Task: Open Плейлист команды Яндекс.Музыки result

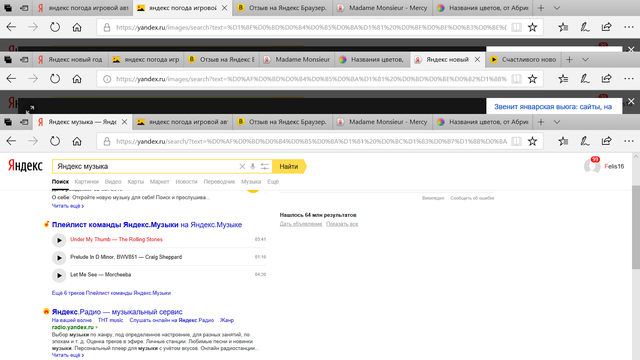Action: pos(147,224)
